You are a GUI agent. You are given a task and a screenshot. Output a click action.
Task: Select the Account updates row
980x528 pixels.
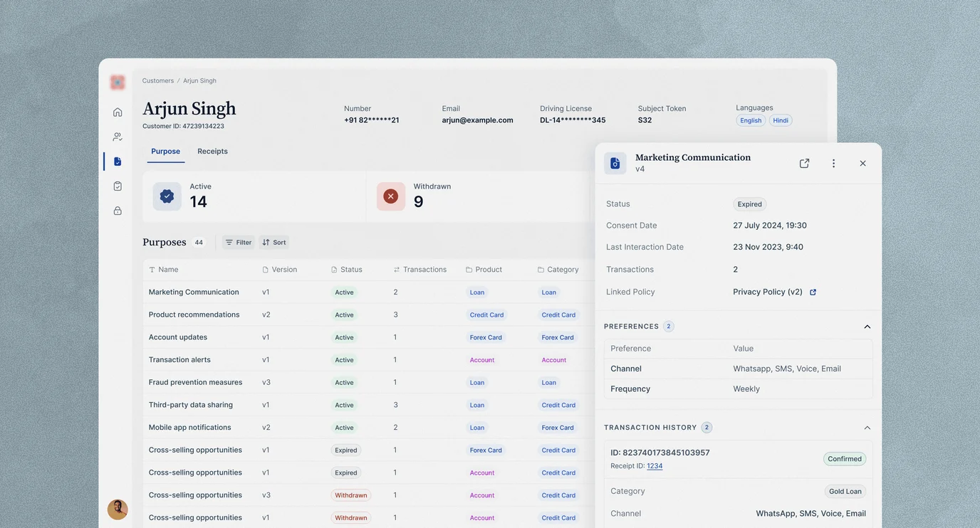tap(369, 337)
